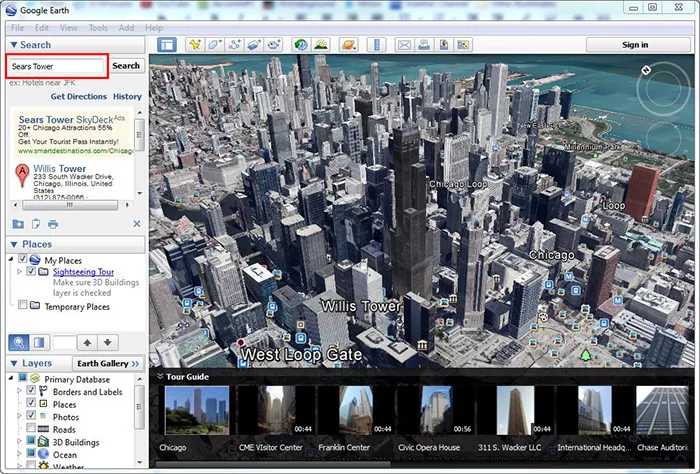Screen dimensions: 700x474
Task: Check the Temporary Places checkbox
Action: pyautogui.click(x=22, y=305)
